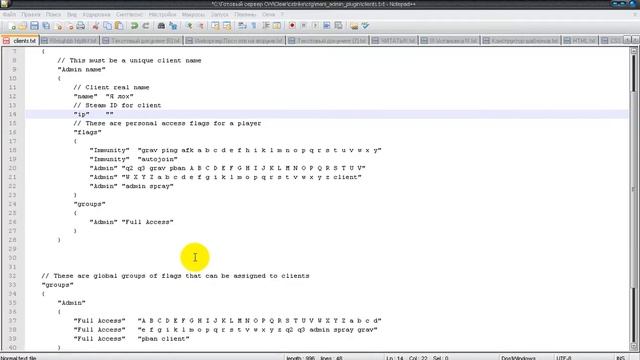The width and height of the screenshot is (640, 360).
Task: Click Run macro multiple times icon
Action: 327,26
